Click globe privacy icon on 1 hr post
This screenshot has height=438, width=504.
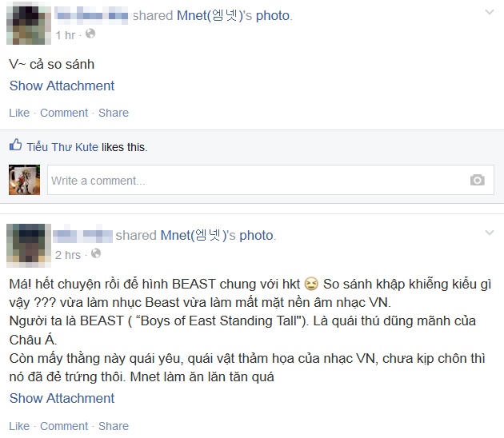[90, 34]
